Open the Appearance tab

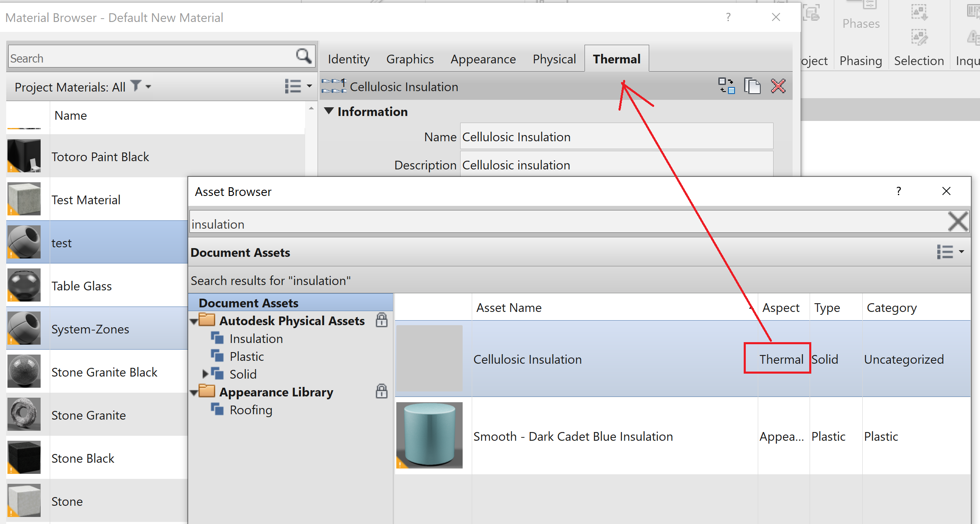(483, 59)
